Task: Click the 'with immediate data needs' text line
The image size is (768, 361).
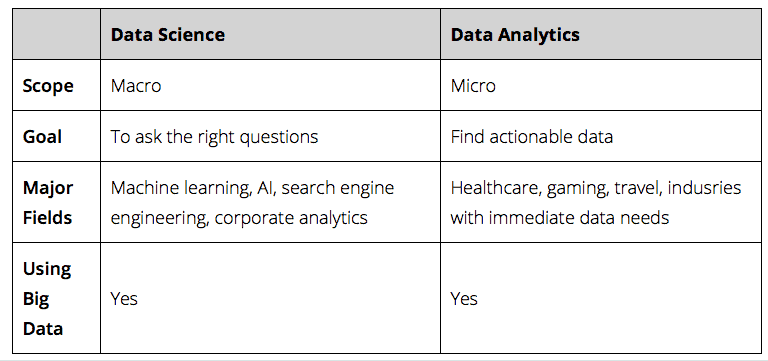Action: coord(560,217)
